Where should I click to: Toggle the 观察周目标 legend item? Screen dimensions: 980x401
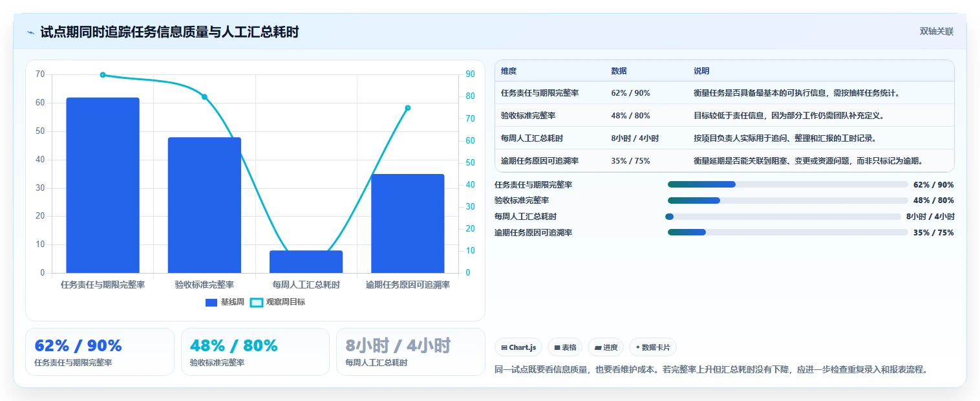tap(277, 302)
